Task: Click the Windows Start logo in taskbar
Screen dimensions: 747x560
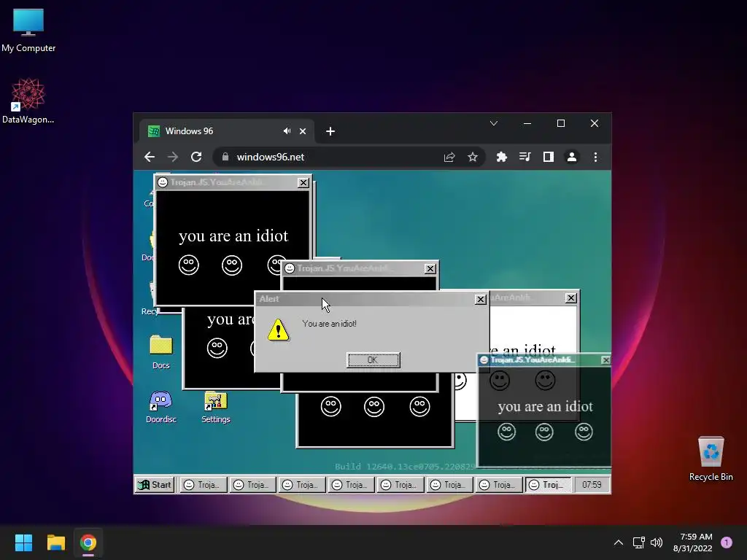Action: pos(23,542)
